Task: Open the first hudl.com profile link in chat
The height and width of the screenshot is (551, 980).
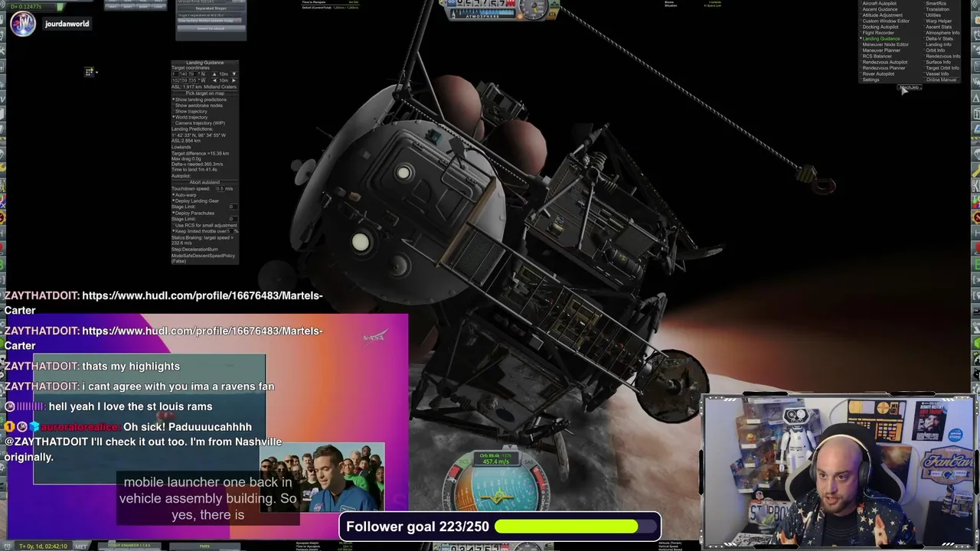Action: coord(163,303)
